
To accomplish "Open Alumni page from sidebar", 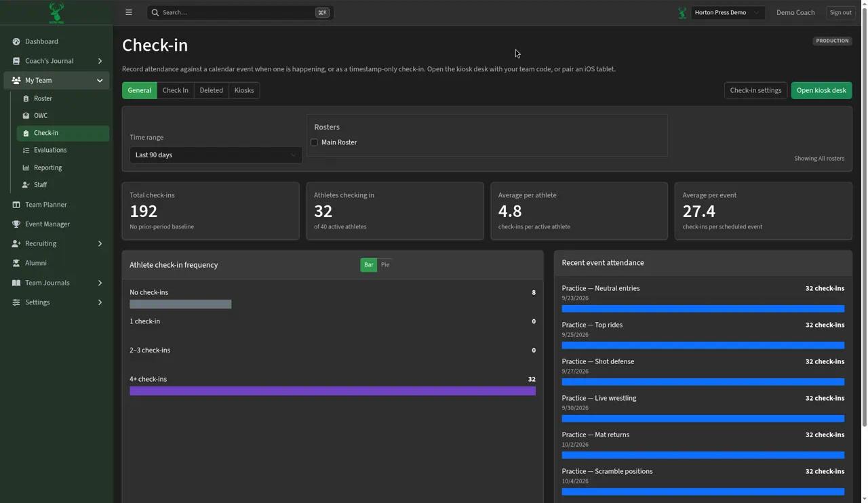I will (56, 263).
